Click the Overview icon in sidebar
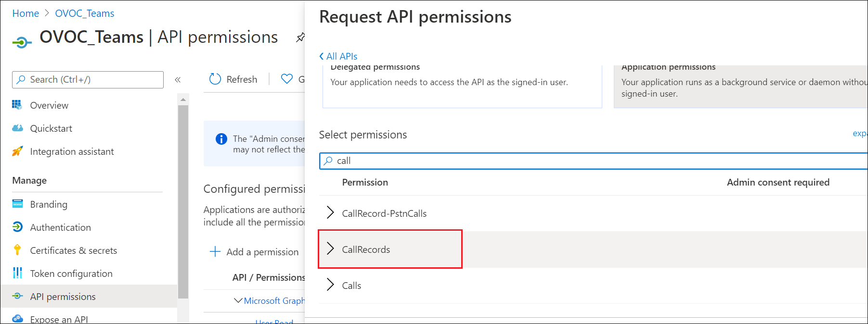This screenshot has width=868, height=324. click(x=17, y=105)
